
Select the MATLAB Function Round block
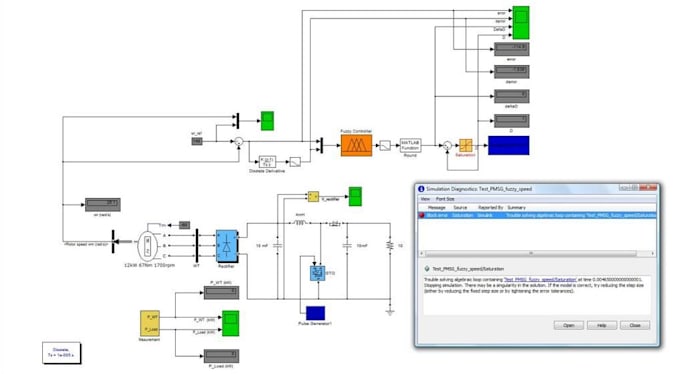pos(410,145)
